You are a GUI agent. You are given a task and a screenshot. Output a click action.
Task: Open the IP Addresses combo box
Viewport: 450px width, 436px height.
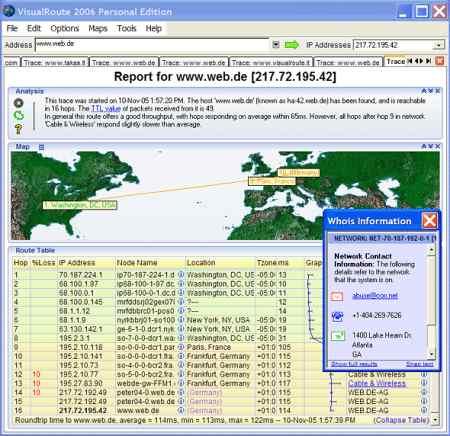tap(439, 45)
